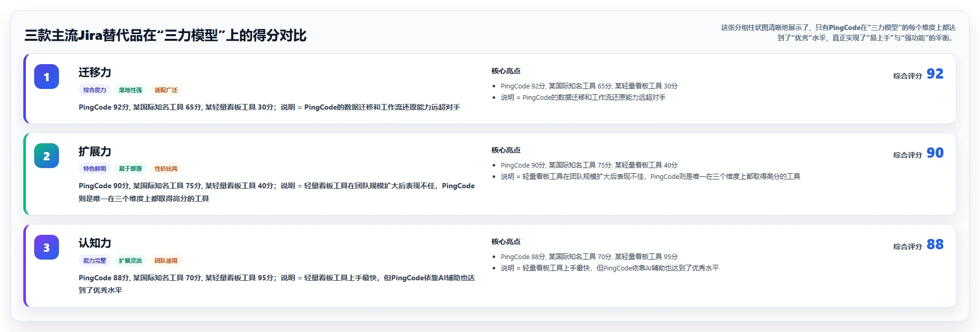Viewport: 980px width, 332px height.
Task: Click the bold description under 迁移力 tags
Action: tap(269, 107)
